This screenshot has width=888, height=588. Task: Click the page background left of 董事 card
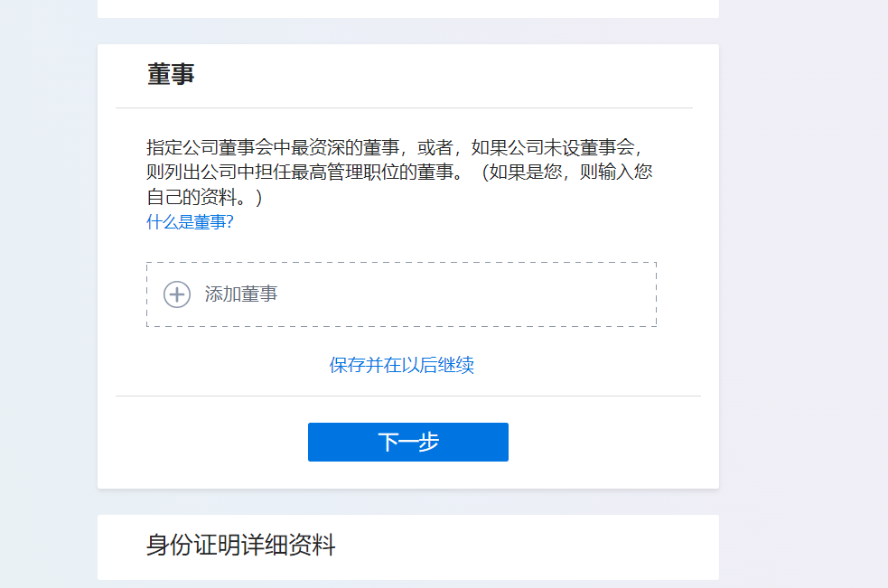pos(49,266)
